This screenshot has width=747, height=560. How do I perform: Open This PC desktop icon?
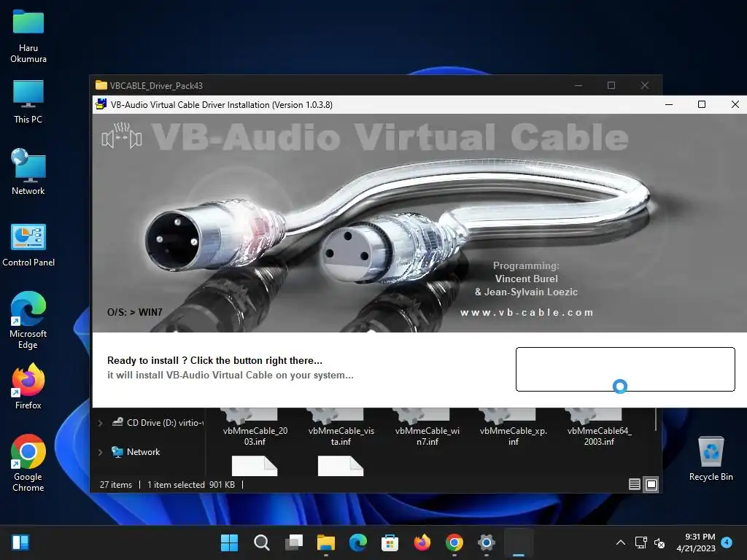pyautogui.click(x=28, y=102)
